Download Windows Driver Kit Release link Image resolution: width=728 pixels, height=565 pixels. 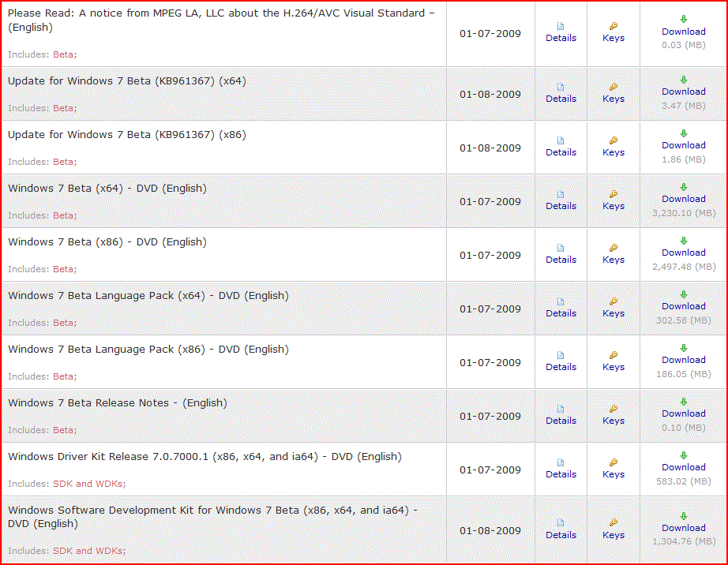tap(684, 467)
